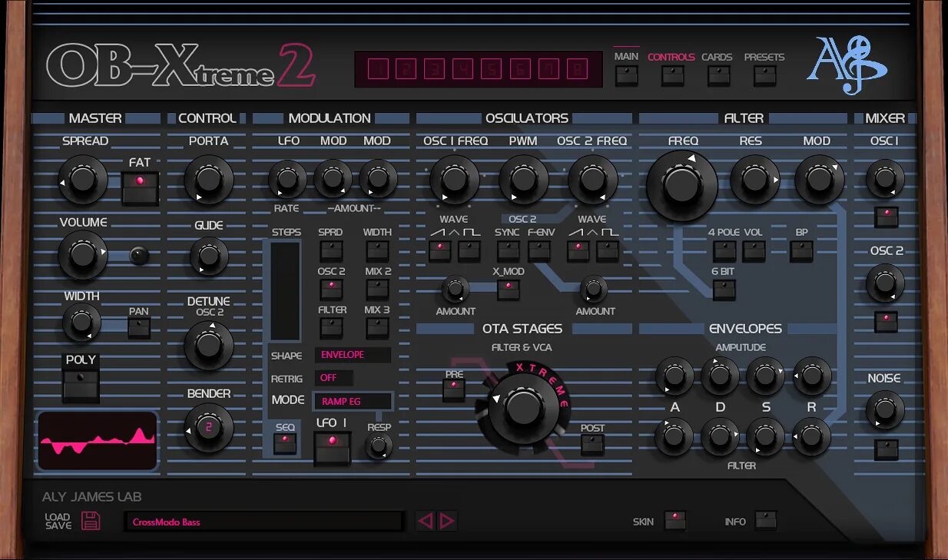Viewport: 948px width, 560px height.
Task: Select OSC 1 sawtooth wave switch
Action: tap(439, 250)
